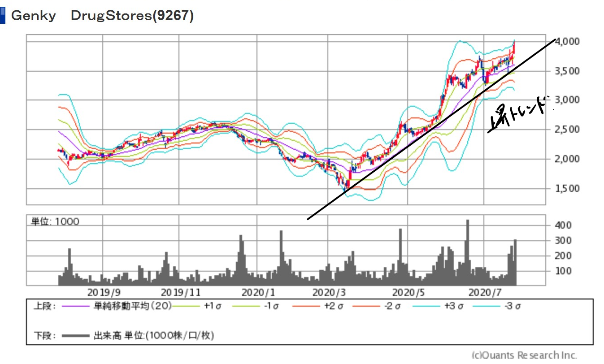Click the 2020/3 date label
604x364 pixels.
pos(329,292)
